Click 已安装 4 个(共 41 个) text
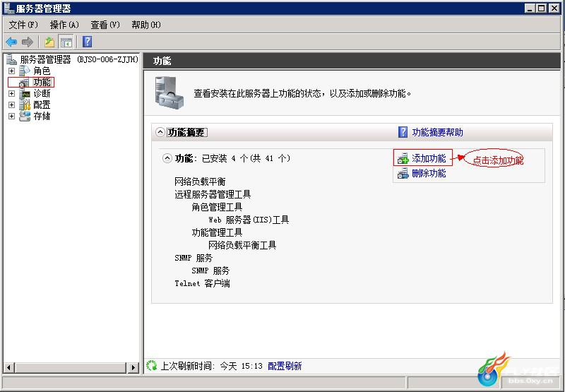565x392 pixels. click(246, 158)
